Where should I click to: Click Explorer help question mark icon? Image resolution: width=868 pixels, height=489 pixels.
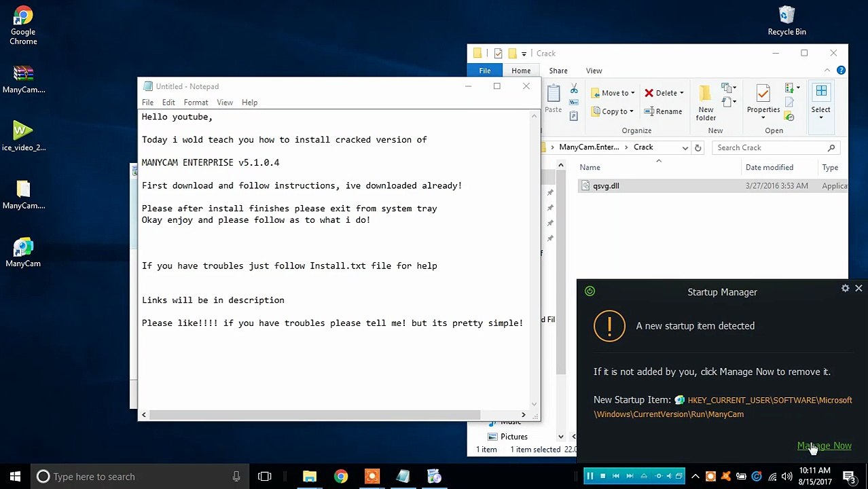click(841, 71)
